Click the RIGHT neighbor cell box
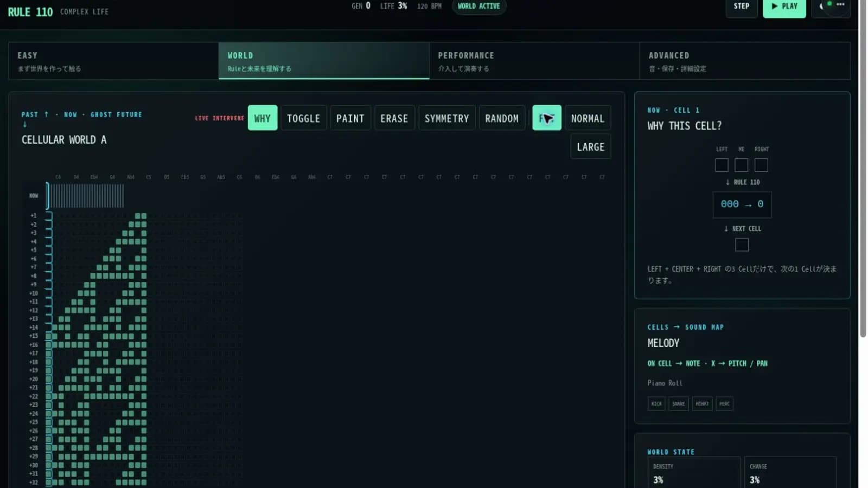 pyautogui.click(x=761, y=165)
